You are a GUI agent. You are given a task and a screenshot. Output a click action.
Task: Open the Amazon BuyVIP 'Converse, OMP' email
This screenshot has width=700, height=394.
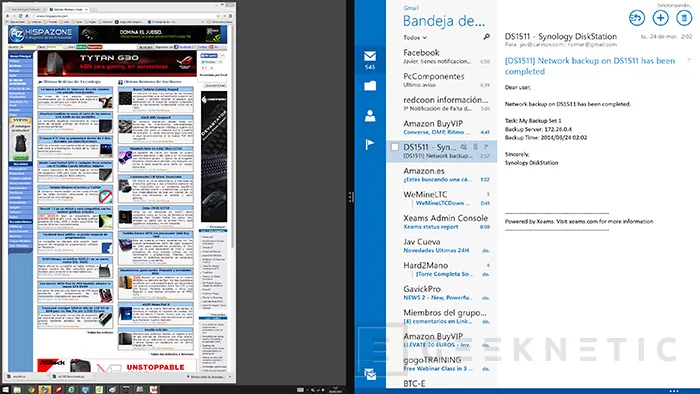coord(442,127)
